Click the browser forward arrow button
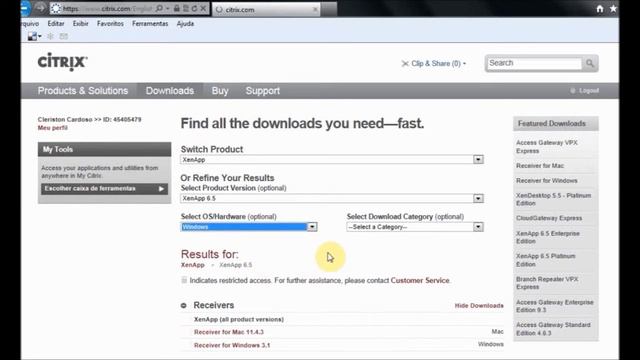The image size is (640, 360). click(40, 8)
